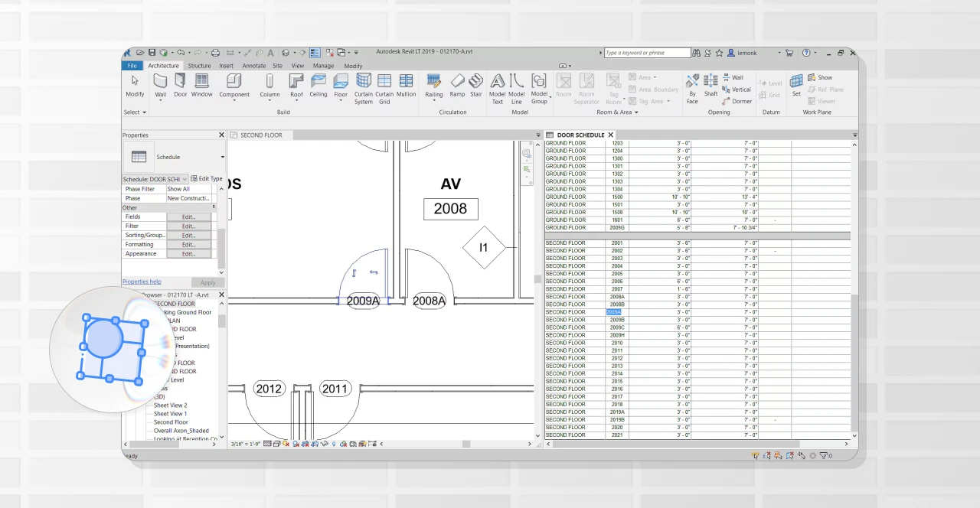
Task: Select the Wall tool in the ribbon
Action: 161,84
